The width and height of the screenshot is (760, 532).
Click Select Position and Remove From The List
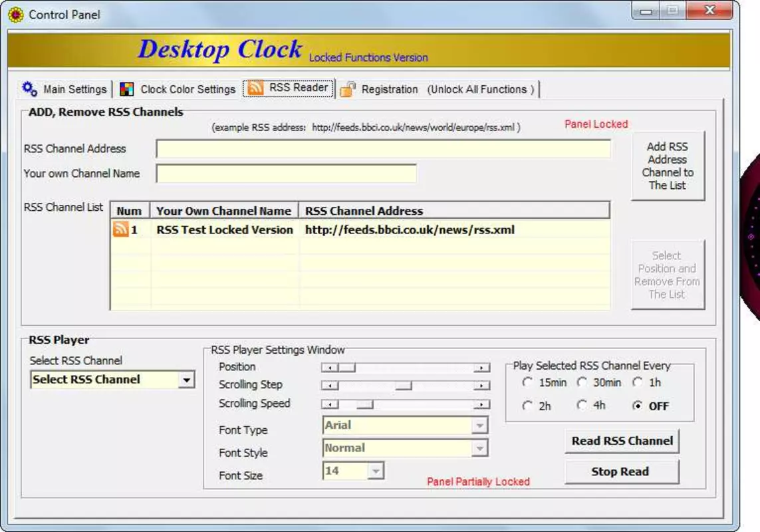[668, 275]
